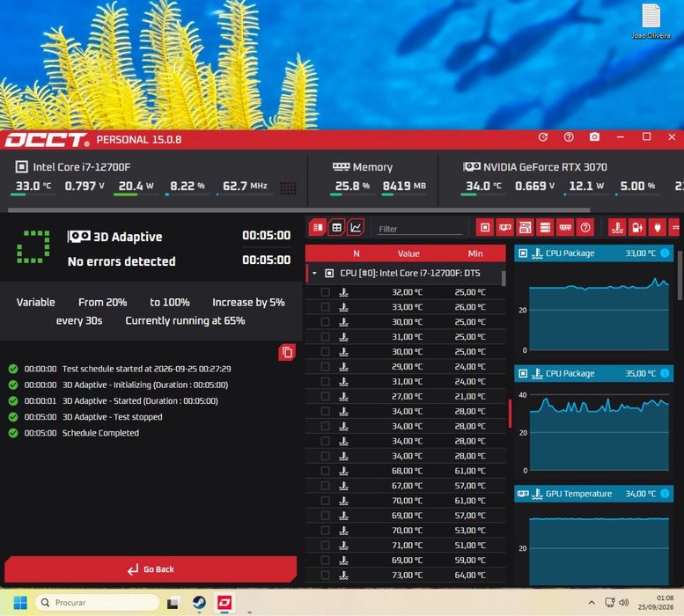Screen dimensions: 684x616
Task: Filter sensors by CPU chip icon
Action: pos(485,228)
